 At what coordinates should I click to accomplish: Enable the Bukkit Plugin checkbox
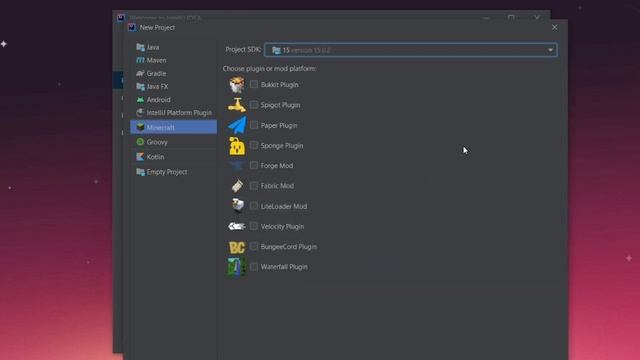pyautogui.click(x=254, y=84)
